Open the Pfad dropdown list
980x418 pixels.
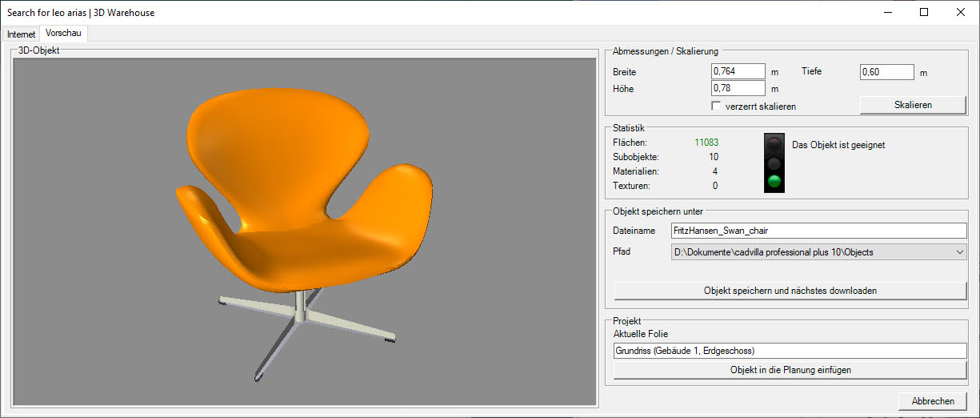818,252
